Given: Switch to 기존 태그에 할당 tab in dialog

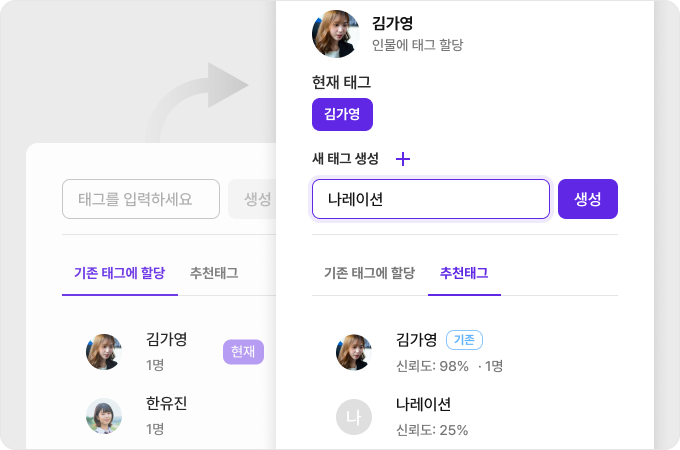Looking at the screenshot, I should pos(369,272).
